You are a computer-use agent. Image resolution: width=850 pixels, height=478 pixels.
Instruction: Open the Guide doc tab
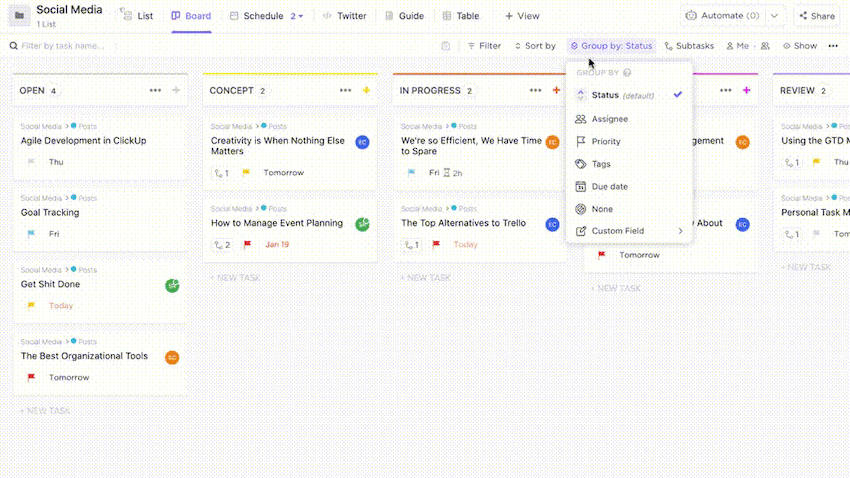404,16
